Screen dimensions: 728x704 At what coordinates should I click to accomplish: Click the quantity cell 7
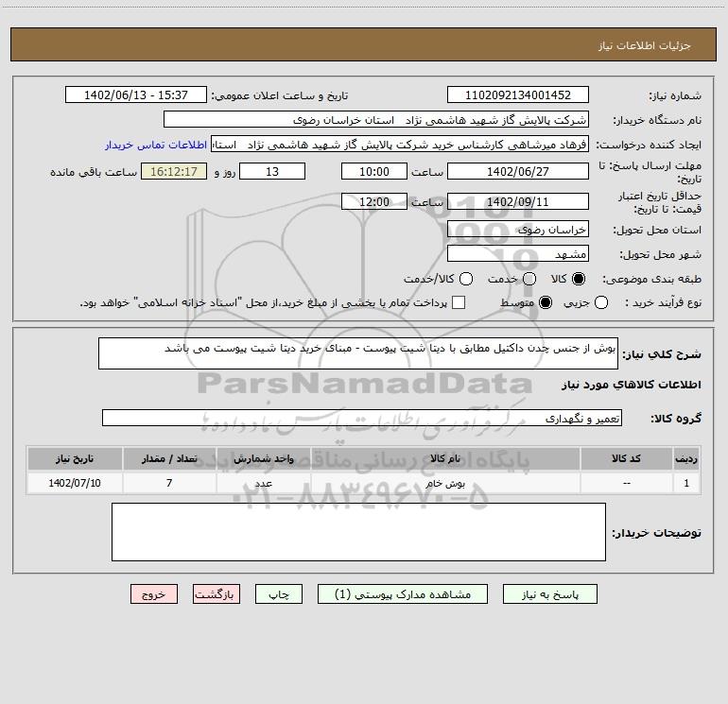coord(169,483)
